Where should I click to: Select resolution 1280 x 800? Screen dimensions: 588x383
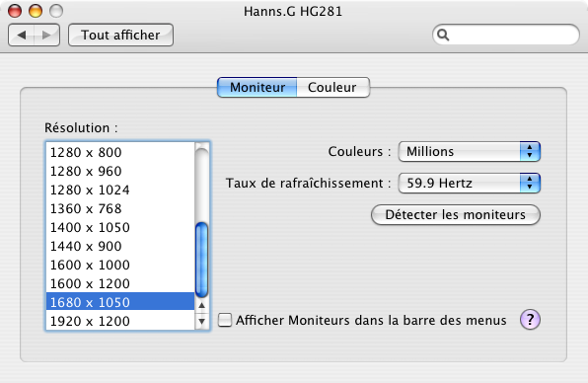[x=120, y=152]
